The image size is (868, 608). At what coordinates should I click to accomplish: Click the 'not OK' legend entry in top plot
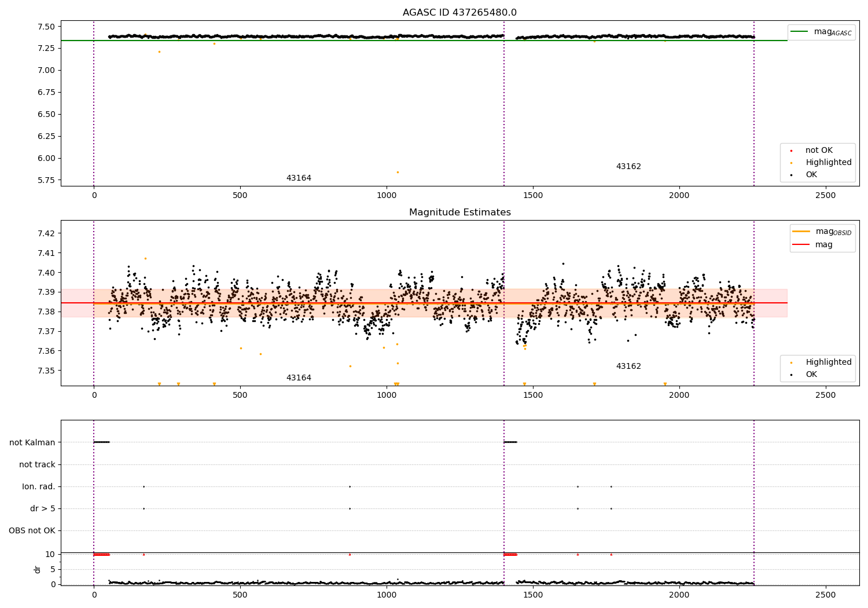tap(819, 151)
